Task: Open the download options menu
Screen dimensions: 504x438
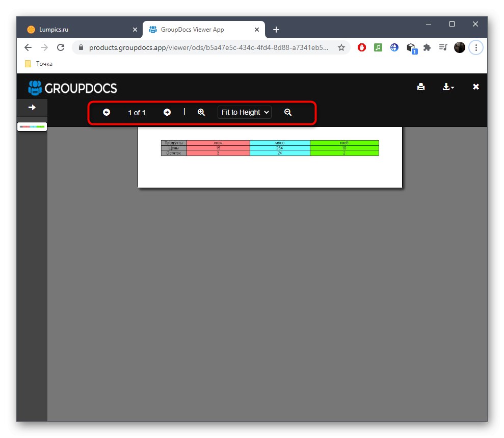Action: click(x=448, y=87)
